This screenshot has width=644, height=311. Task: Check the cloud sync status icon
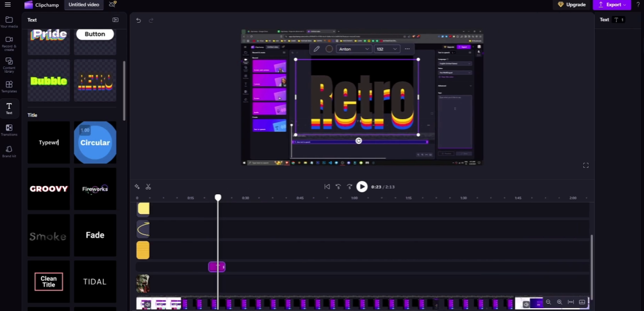113,5
